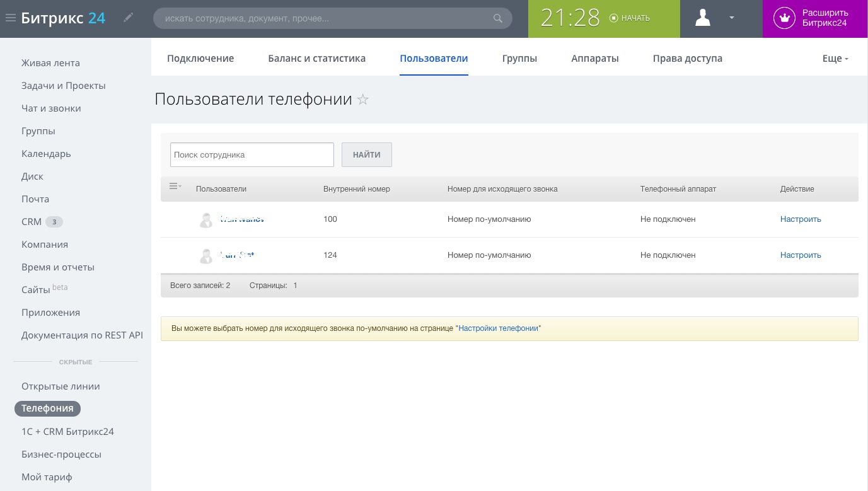Open table column settings menu
This screenshot has width=868, height=491.
(x=175, y=186)
